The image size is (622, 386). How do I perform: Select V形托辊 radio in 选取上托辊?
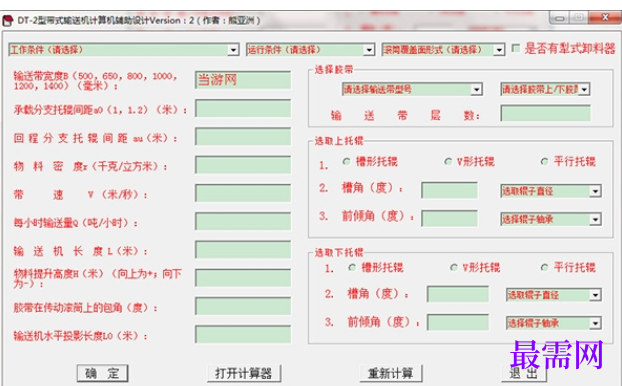tap(448, 161)
